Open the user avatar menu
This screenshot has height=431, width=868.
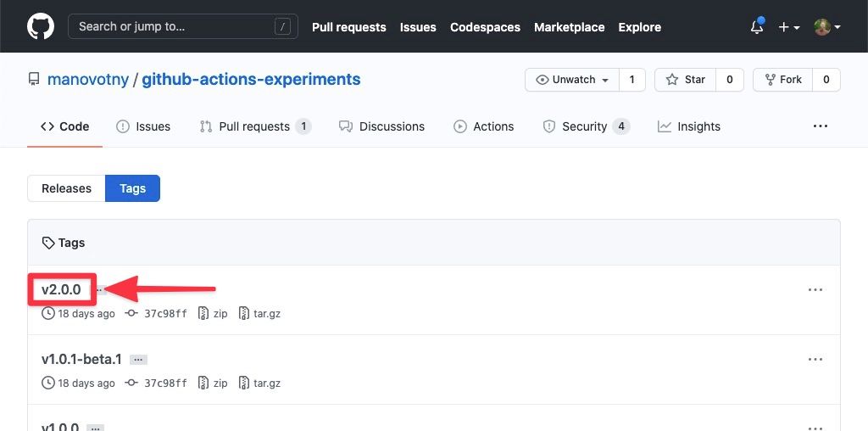coord(826,27)
